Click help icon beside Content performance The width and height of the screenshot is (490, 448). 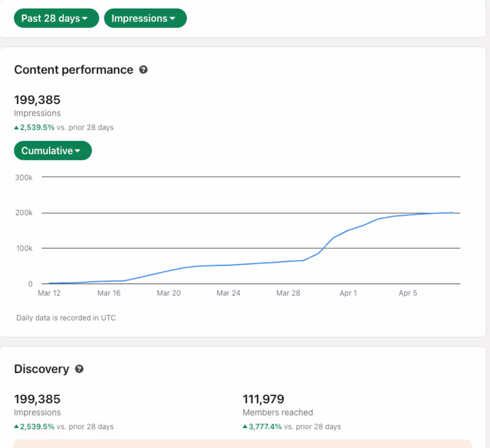tap(143, 70)
